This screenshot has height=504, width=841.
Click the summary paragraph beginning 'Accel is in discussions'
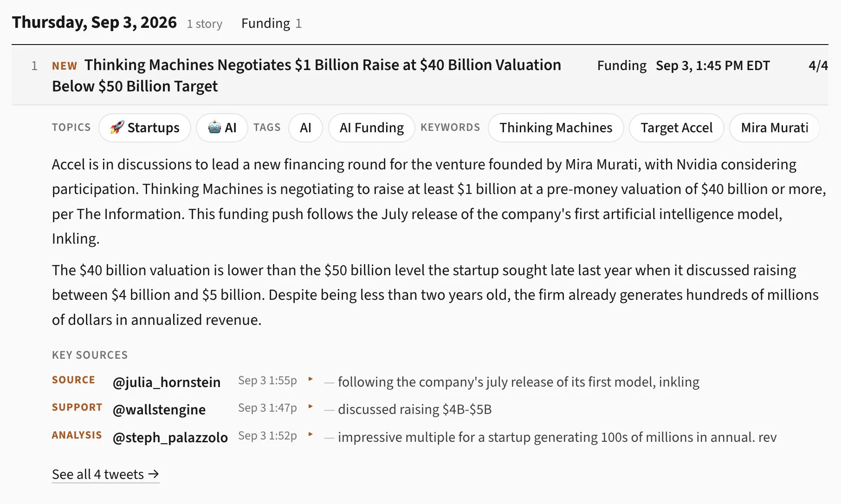tap(439, 201)
